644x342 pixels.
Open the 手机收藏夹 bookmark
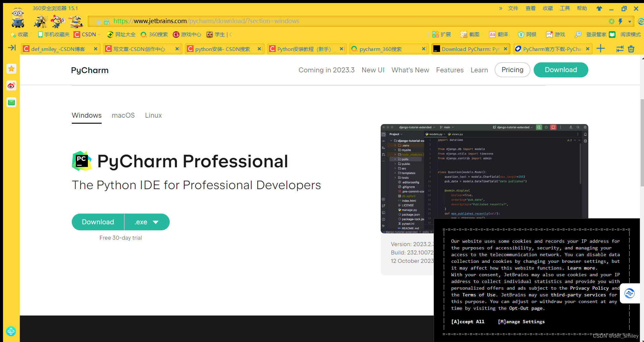[x=54, y=35]
